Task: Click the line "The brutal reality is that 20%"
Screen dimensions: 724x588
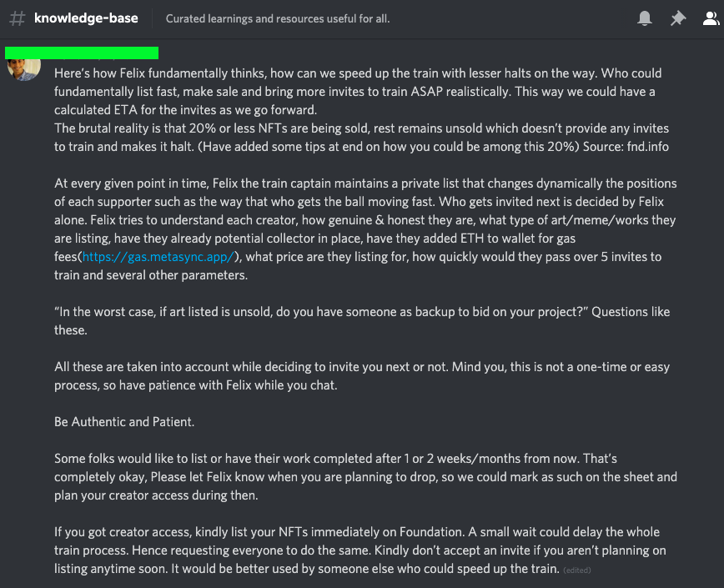Action: click(361, 128)
